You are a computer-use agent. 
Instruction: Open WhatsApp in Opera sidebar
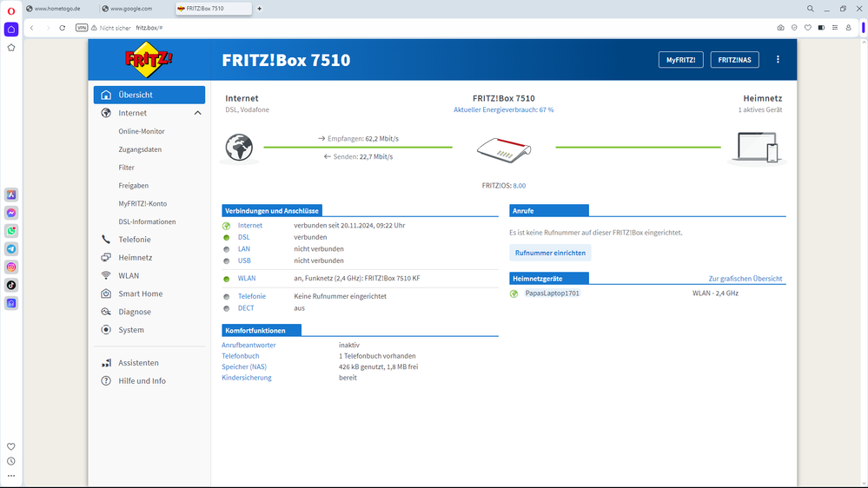point(11,231)
